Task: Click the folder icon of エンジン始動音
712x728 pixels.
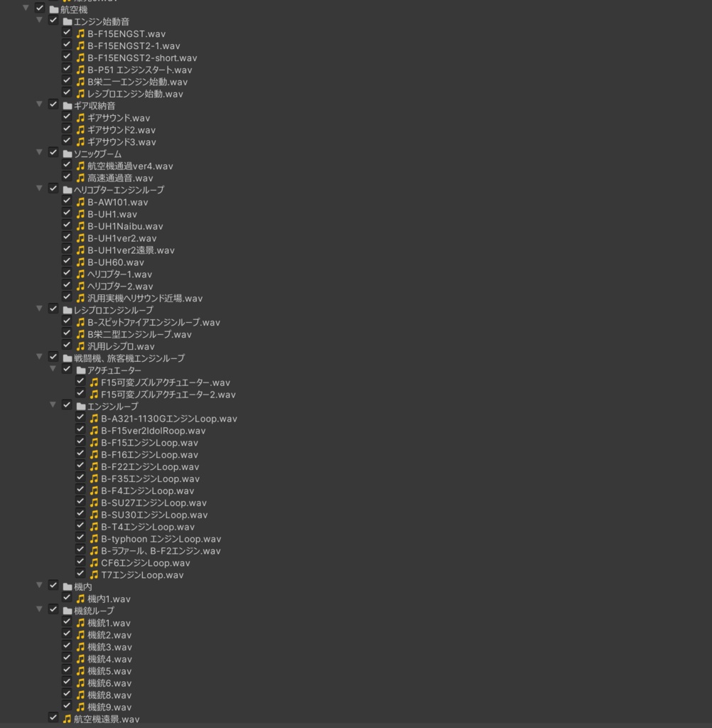Action: 68,22
